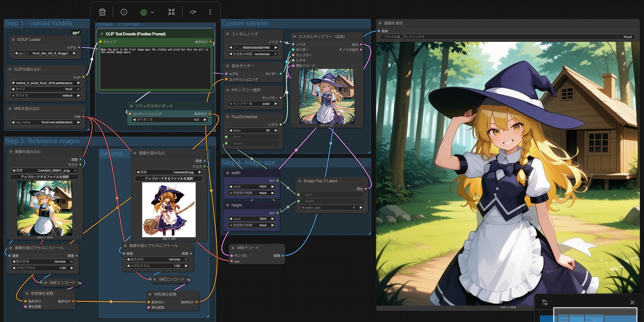
Task: Click upload file button under icemwe2h.jpg
Action: (169, 178)
